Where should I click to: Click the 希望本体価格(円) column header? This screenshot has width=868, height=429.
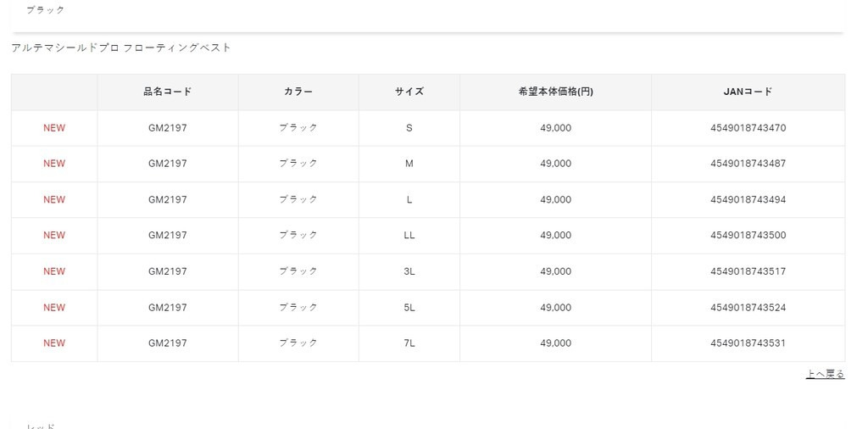(x=555, y=92)
